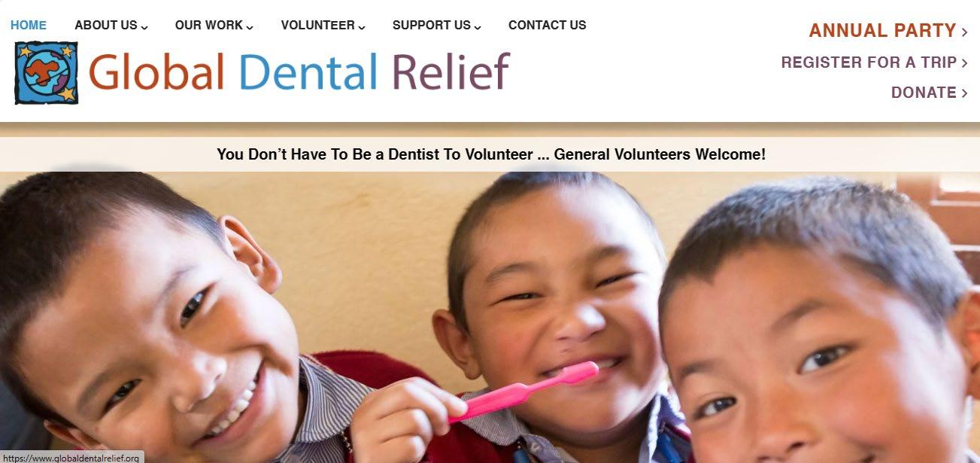Select the About Us menu label

(x=106, y=25)
